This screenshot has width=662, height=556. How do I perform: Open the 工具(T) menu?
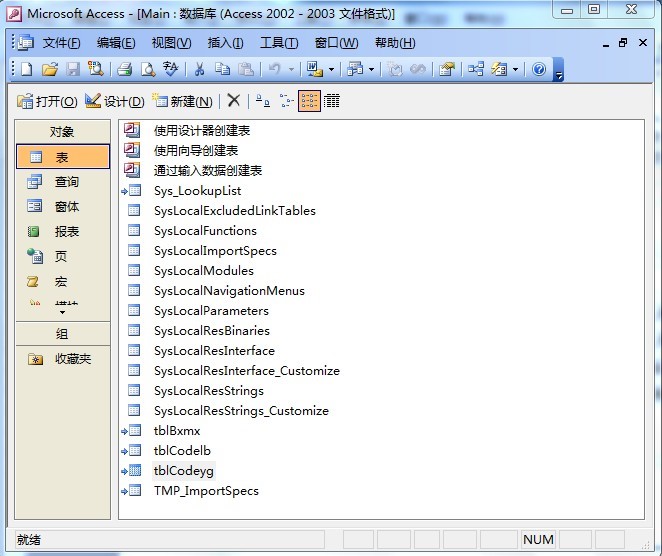[x=279, y=43]
